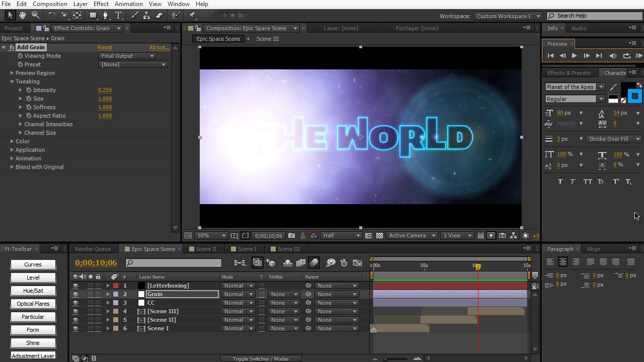
Task: Select the Horizontal Type tool
Action: click(118, 16)
